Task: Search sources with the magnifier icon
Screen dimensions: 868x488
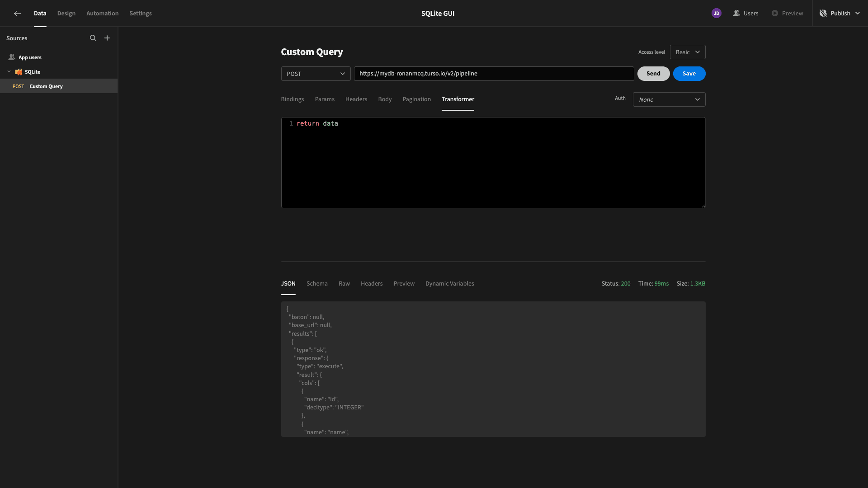Action: point(93,38)
